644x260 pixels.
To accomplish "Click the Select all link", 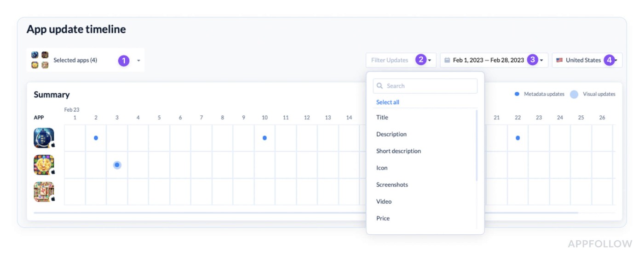I will coord(388,102).
